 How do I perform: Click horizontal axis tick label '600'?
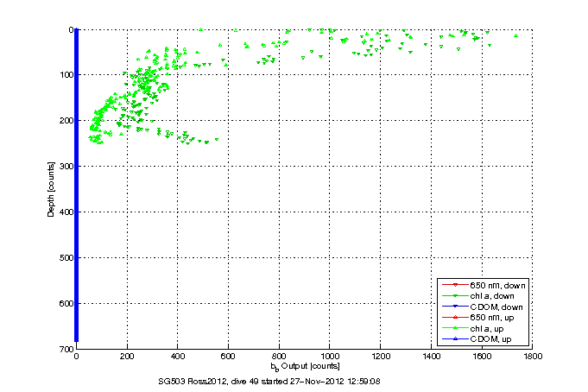click(x=228, y=357)
